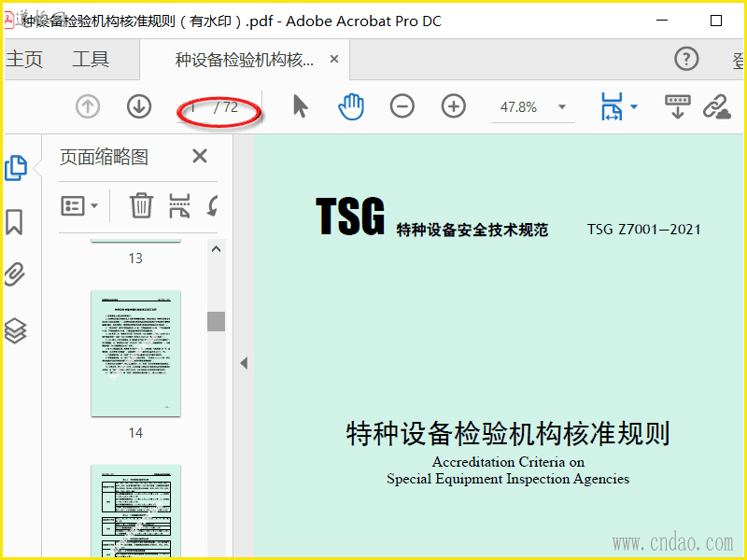
Task: Click the page label 13
Action: click(135, 259)
